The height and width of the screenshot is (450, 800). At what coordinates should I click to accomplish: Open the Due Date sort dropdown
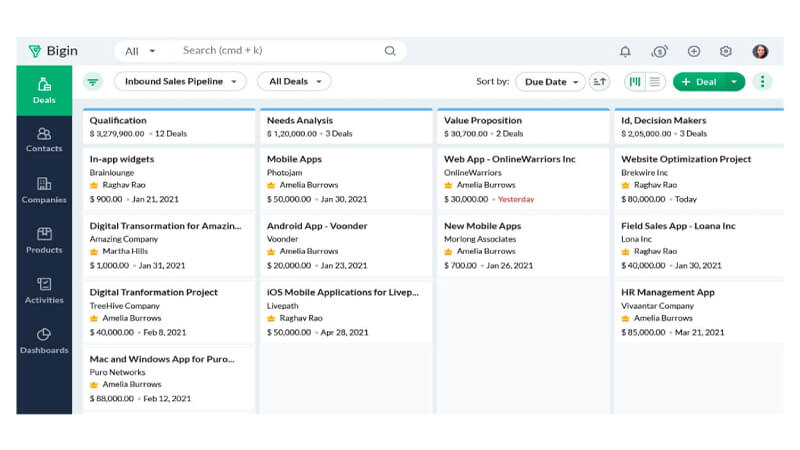(x=551, y=82)
